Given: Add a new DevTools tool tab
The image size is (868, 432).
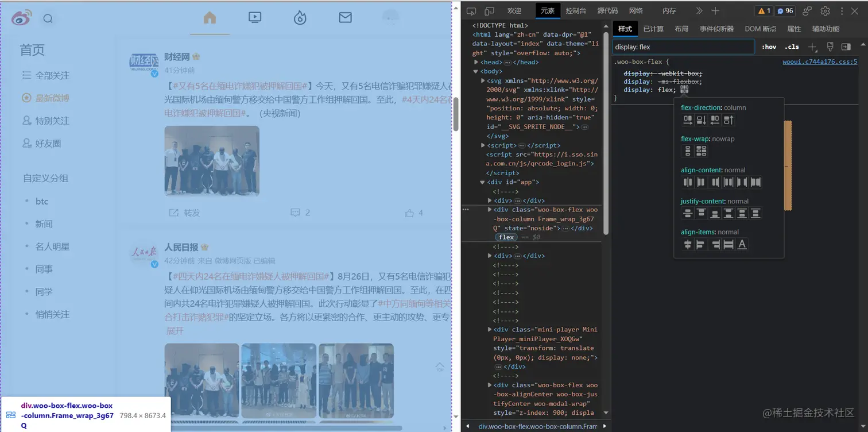Looking at the screenshot, I should (715, 11).
